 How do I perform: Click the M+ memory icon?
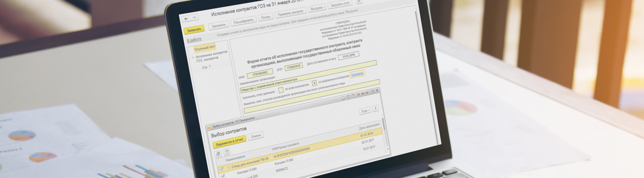point(363,94)
